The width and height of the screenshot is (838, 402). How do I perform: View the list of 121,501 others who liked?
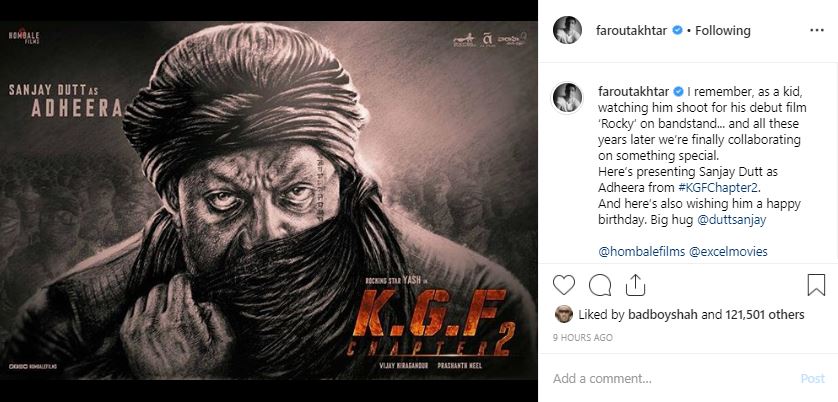coord(753,314)
